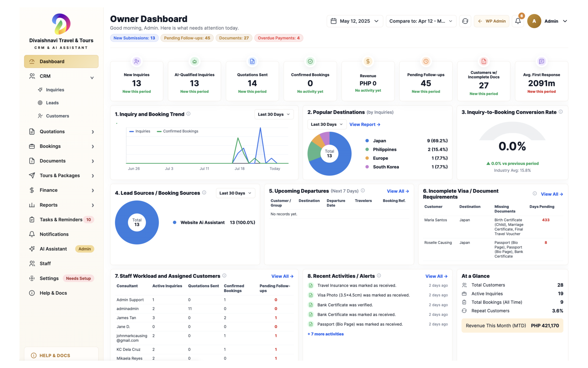Click info icon beside Inquiry and Booking Trend

[x=189, y=114]
